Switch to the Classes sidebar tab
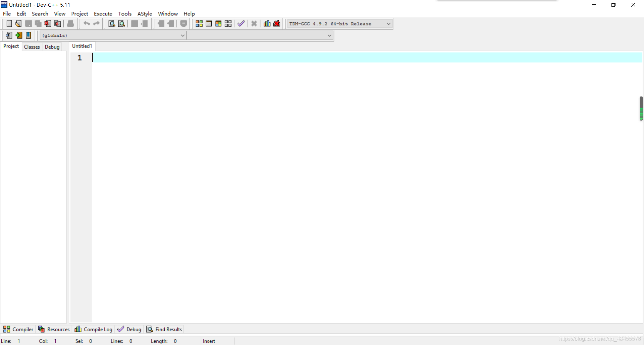 [x=32, y=47]
